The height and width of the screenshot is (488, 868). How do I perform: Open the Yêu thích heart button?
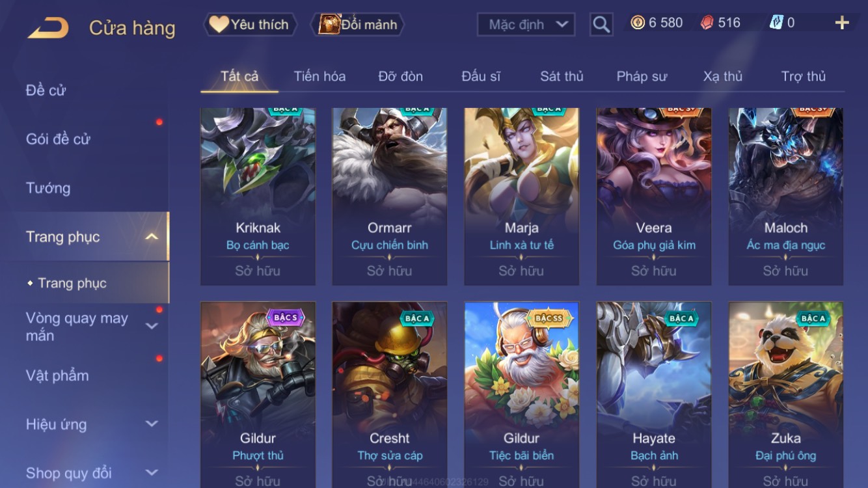coord(250,25)
